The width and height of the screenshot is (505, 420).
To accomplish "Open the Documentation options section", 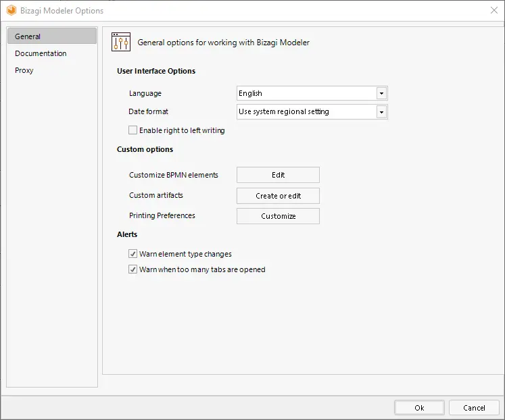I will coord(41,53).
